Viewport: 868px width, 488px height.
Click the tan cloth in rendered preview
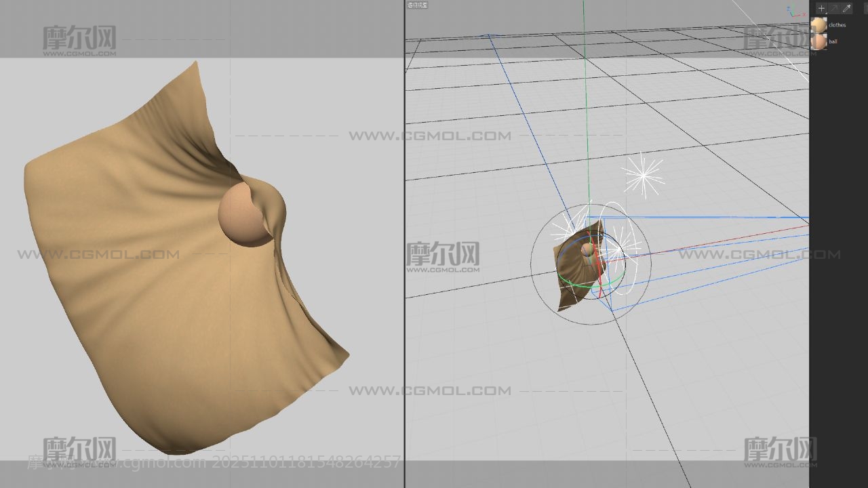click(136, 285)
